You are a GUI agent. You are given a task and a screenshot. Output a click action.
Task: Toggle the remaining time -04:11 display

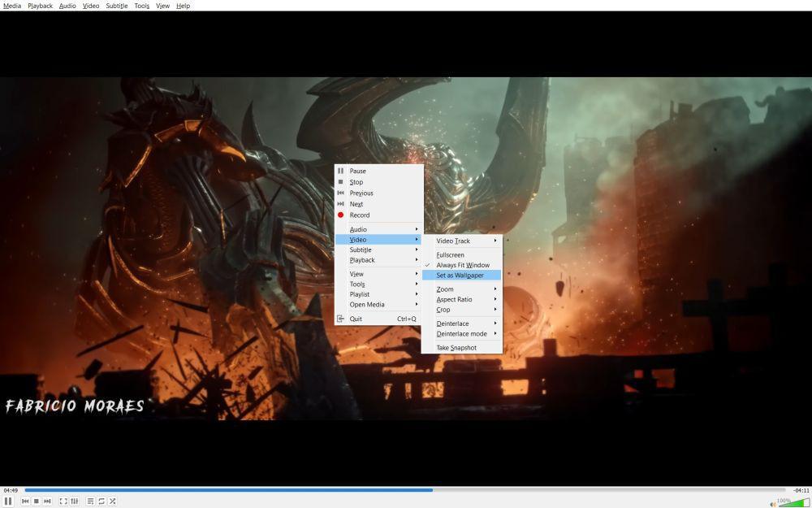coord(801,490)
